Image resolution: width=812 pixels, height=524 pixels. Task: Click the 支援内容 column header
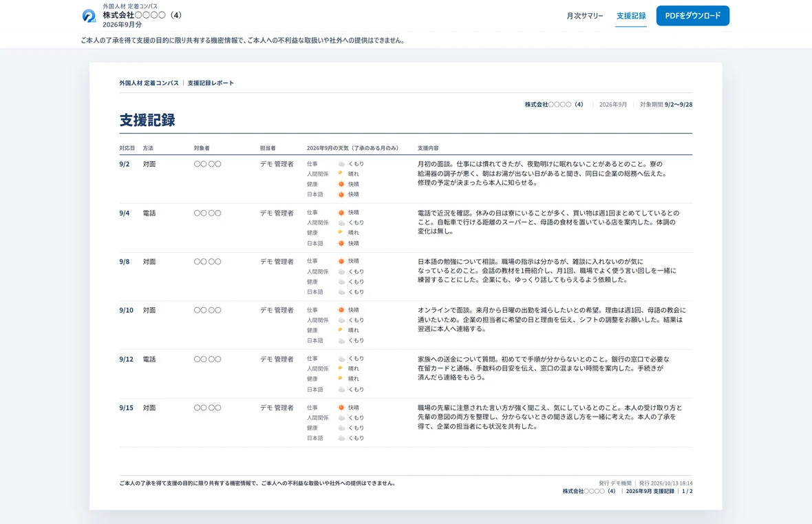428,148
